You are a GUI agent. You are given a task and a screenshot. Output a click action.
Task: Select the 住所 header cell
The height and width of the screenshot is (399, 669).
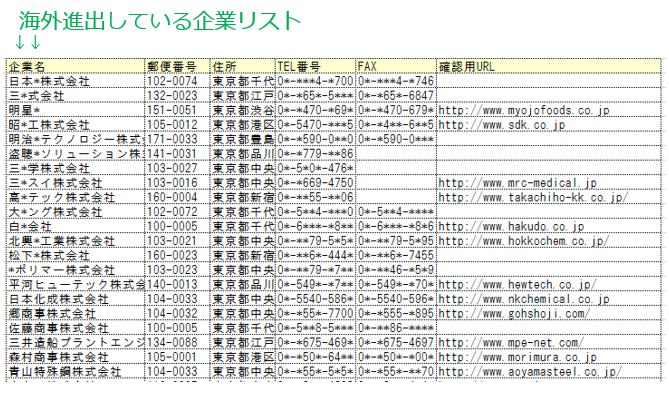[243, 66]
